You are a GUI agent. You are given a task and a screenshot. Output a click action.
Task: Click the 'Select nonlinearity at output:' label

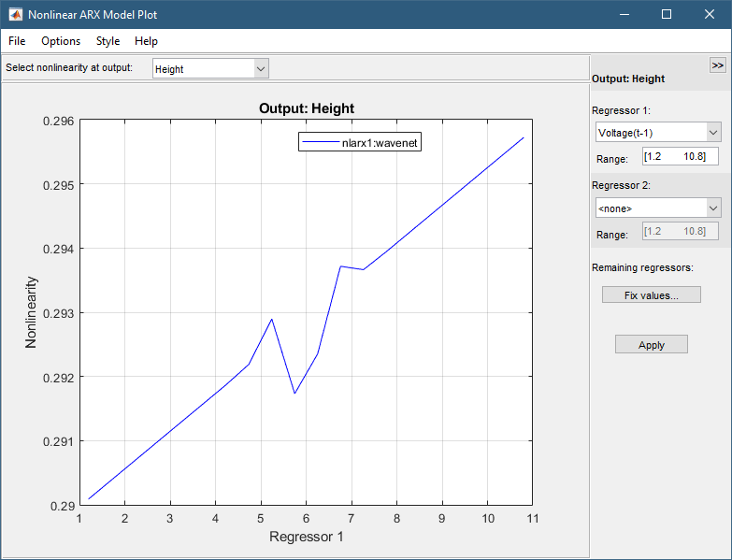69,67
